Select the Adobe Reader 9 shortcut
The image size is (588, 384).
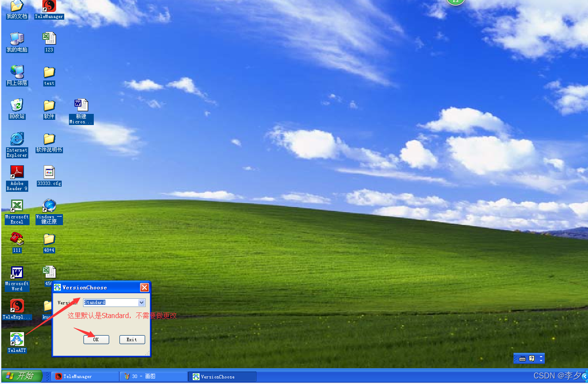(x=17, y=178)
